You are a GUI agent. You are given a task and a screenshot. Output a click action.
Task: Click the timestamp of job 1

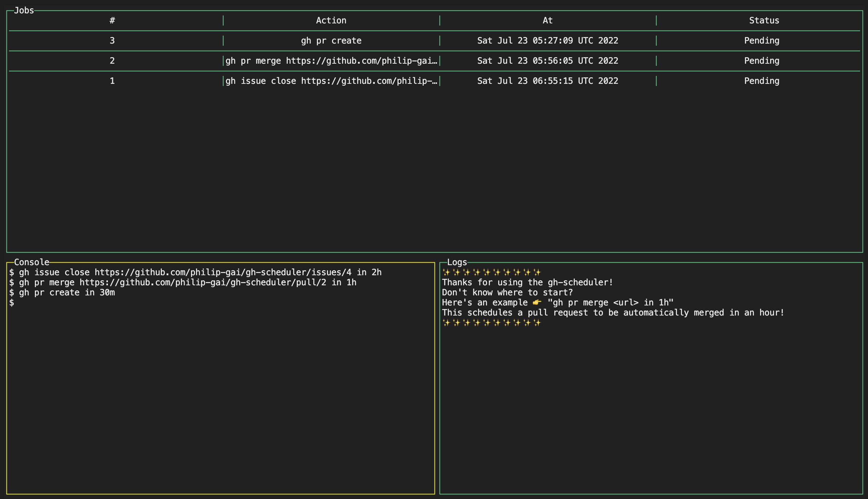point(547,81)
